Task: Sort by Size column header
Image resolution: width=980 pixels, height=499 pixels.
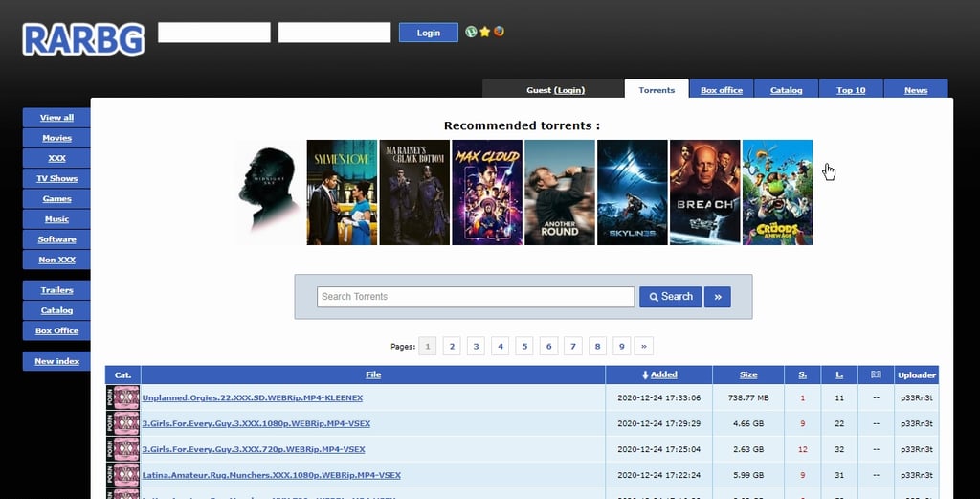Action: click(748, 374)
